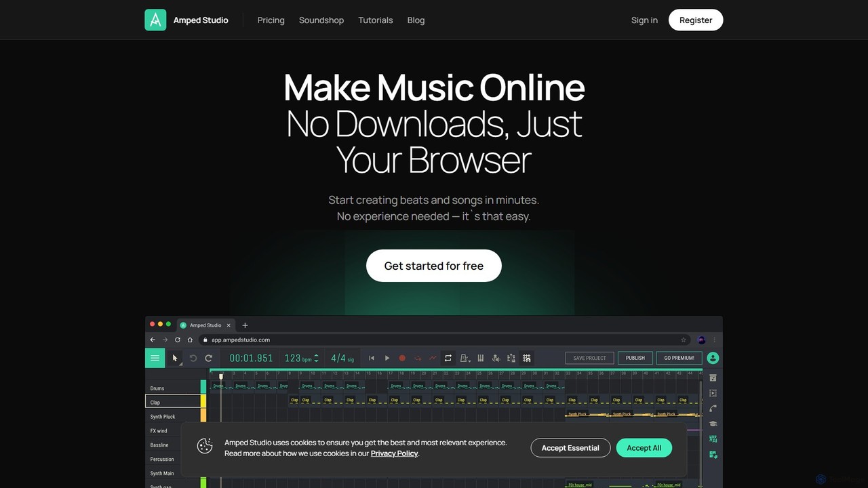Click the undo arrow in the studio toolbar
The image size is (868, 488).
193,358
